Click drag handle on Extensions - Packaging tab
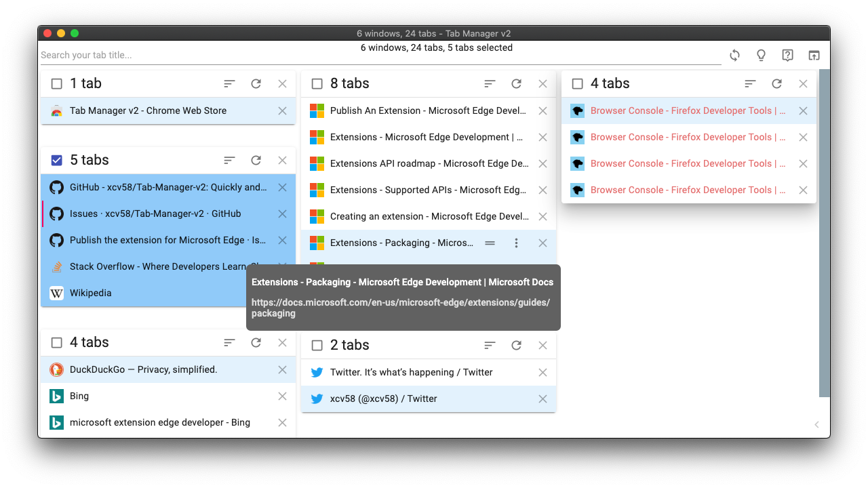 490,243
